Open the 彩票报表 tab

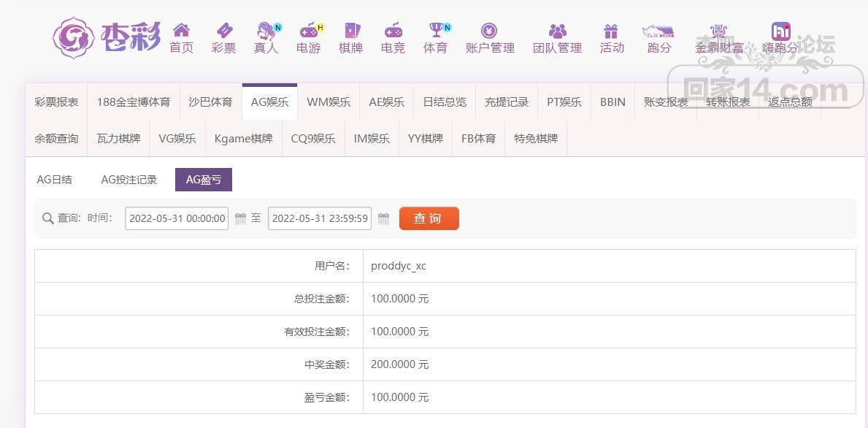[x=56, y=102]
